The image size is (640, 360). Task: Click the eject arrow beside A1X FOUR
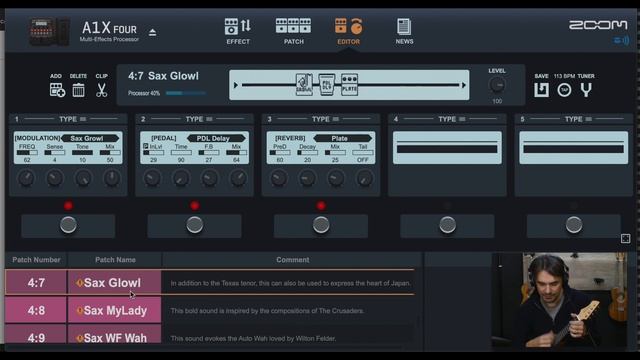[x=152, y=32]
